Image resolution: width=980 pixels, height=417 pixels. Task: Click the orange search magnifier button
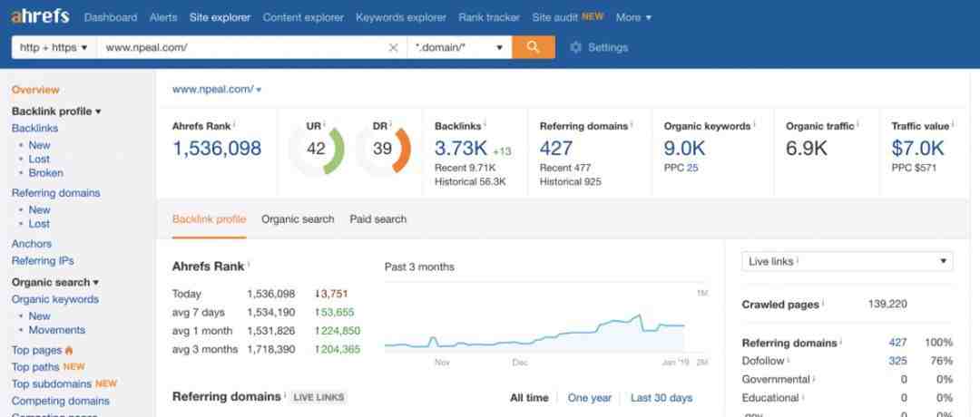(x=534, y=47)
